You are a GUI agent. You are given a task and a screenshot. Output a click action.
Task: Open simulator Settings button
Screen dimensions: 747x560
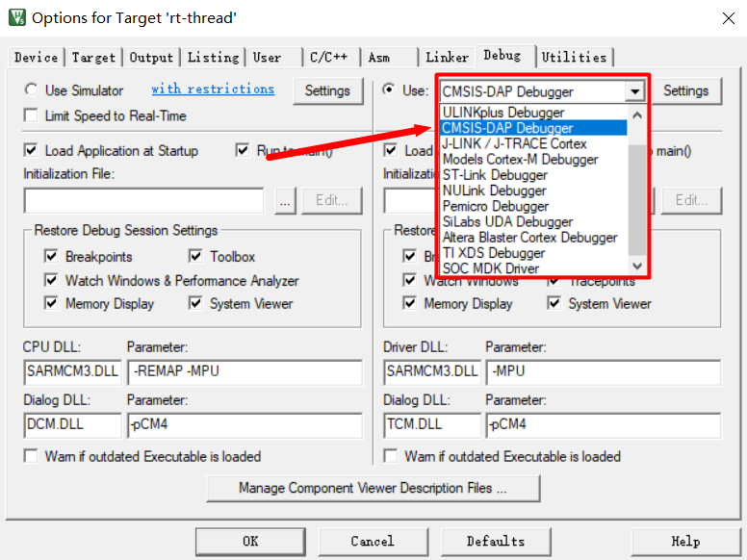[x=327, y=90]
